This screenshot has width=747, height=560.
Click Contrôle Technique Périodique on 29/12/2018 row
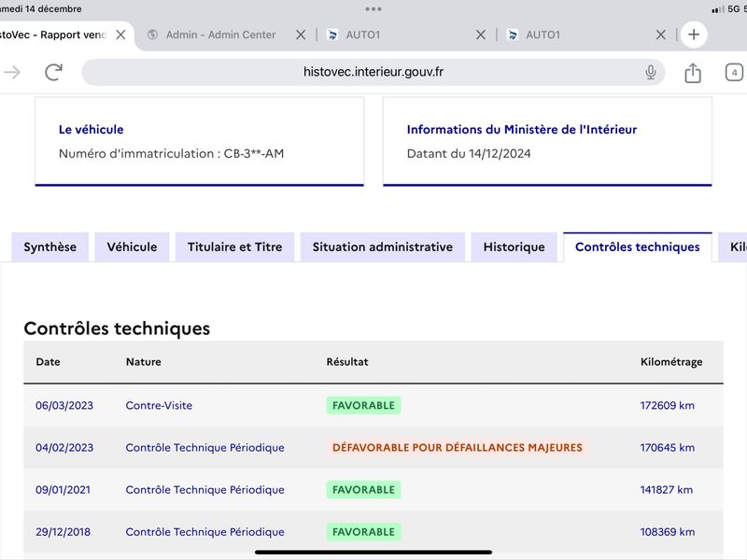pos(204,532)
